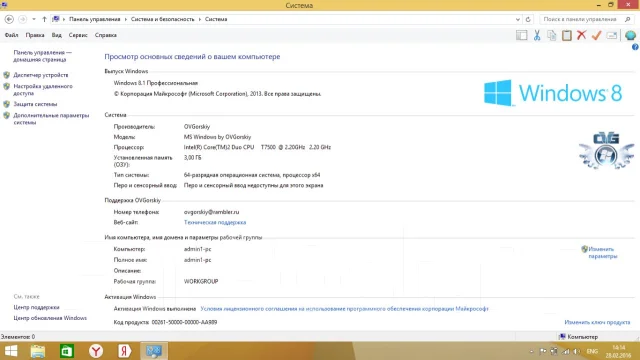
Task: Click the layout pane toolbar icon
Action: coord(521,35)
